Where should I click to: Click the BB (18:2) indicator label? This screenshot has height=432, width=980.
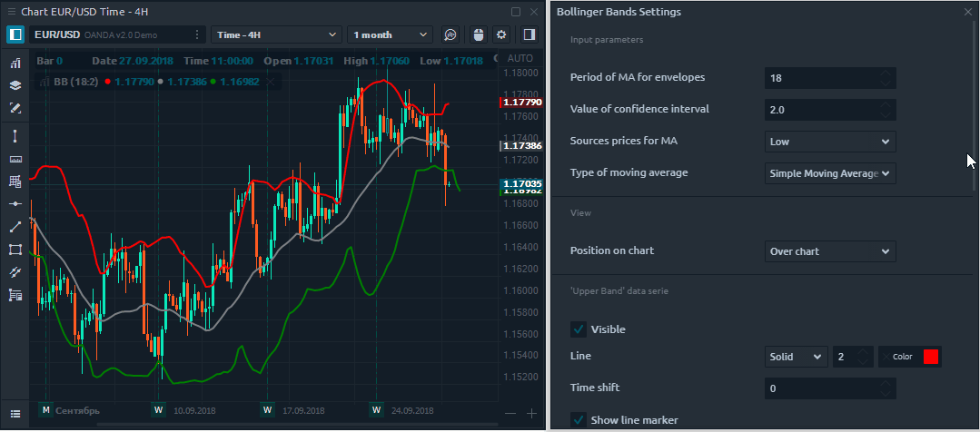pos(75,82)
